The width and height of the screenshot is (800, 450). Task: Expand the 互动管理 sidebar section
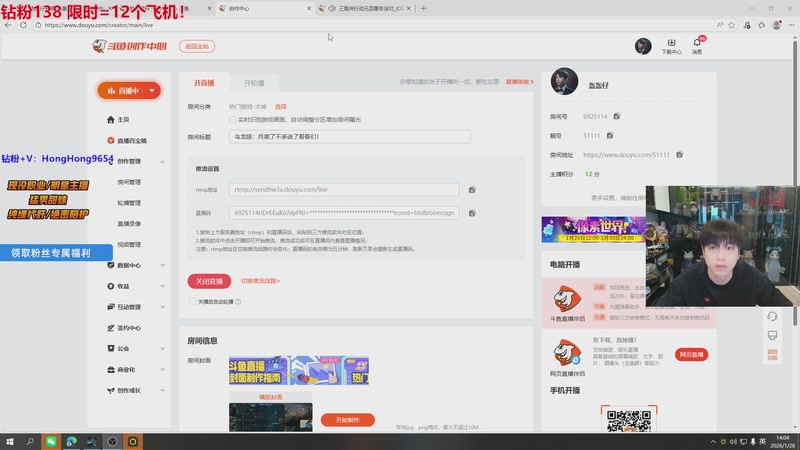pos(163,307)
